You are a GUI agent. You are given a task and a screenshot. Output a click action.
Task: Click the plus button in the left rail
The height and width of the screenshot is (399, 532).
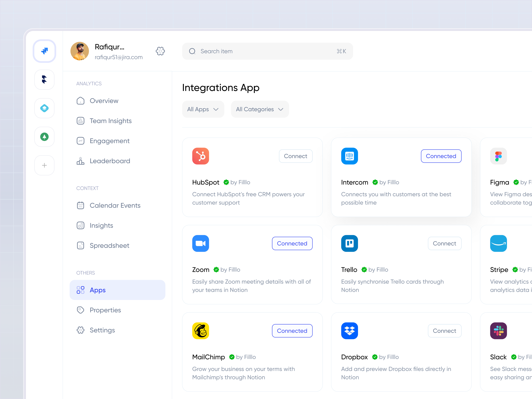pos(44,165)
